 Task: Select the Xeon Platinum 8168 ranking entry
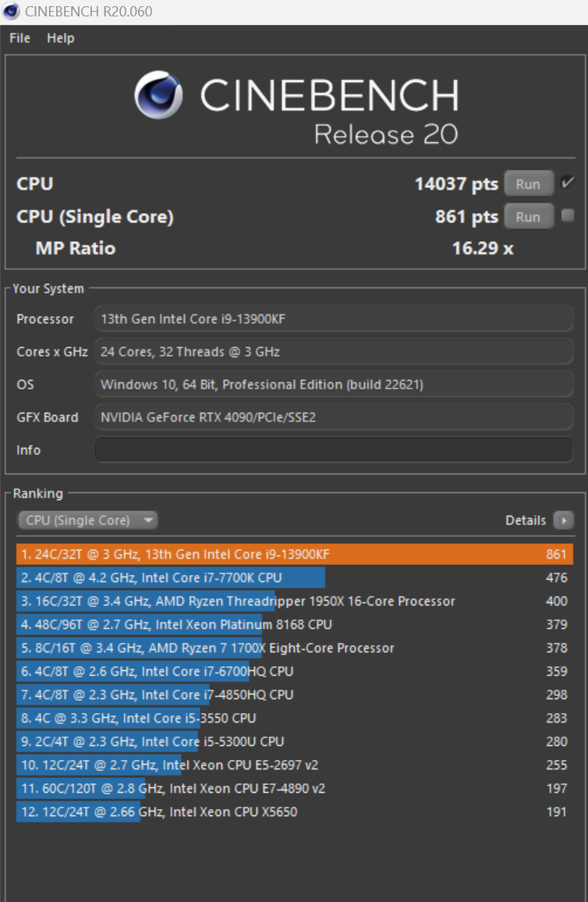click(x=294, y=624)
